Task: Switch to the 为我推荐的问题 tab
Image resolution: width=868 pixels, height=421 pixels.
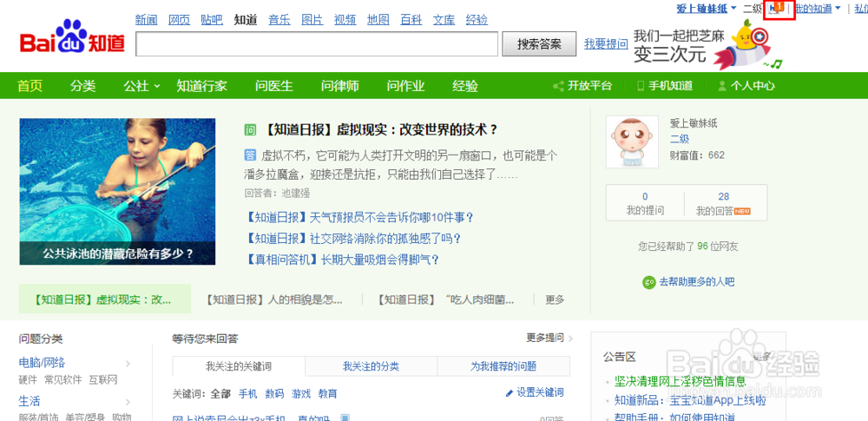Action: 503,366
